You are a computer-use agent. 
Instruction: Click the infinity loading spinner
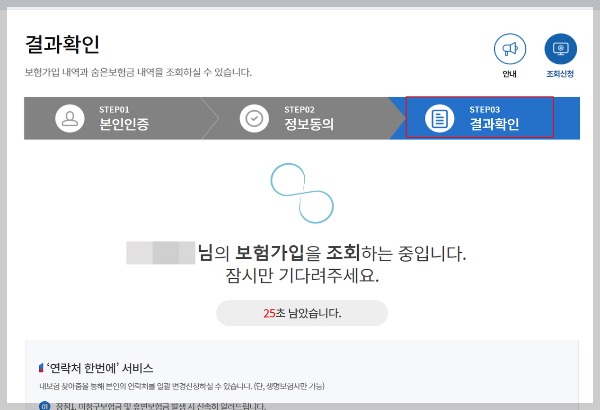302,193
